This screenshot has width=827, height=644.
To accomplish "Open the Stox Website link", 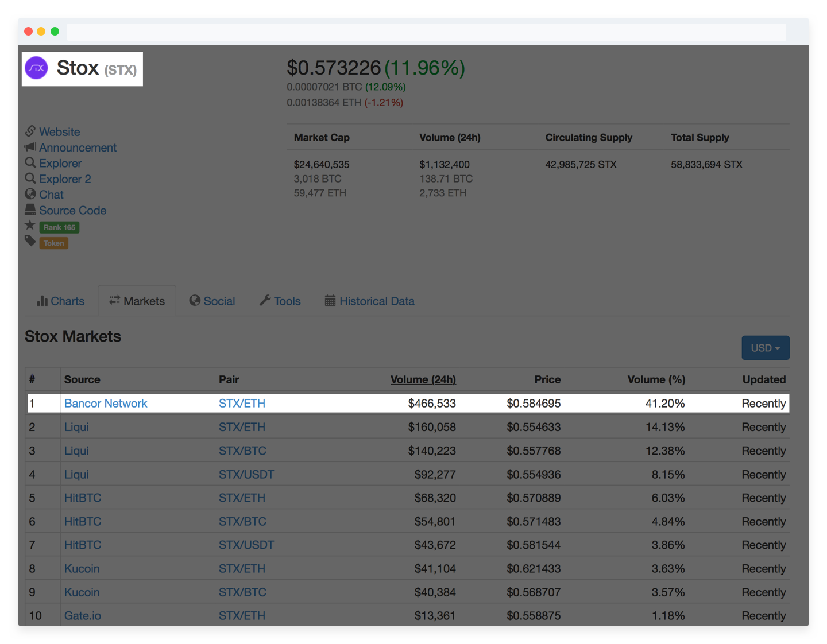I will pos(60,132).
